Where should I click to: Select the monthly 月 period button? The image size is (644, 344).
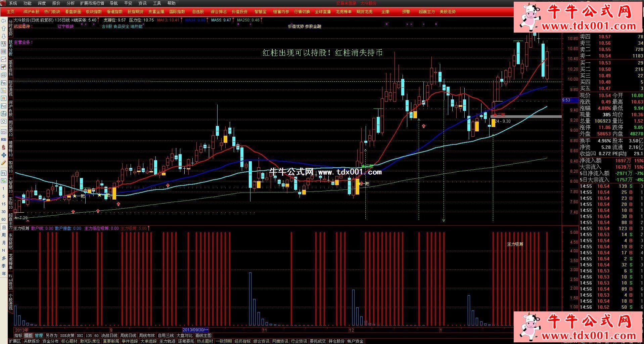pyautogui.click(x=4, y=243)
